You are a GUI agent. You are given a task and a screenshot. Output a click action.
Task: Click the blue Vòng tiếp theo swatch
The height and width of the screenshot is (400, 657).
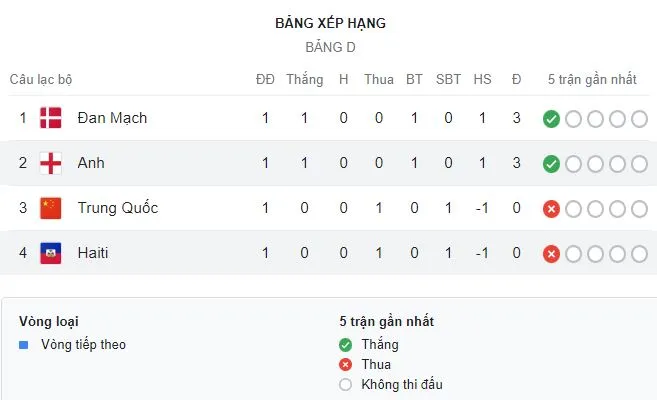coord(24,345)
